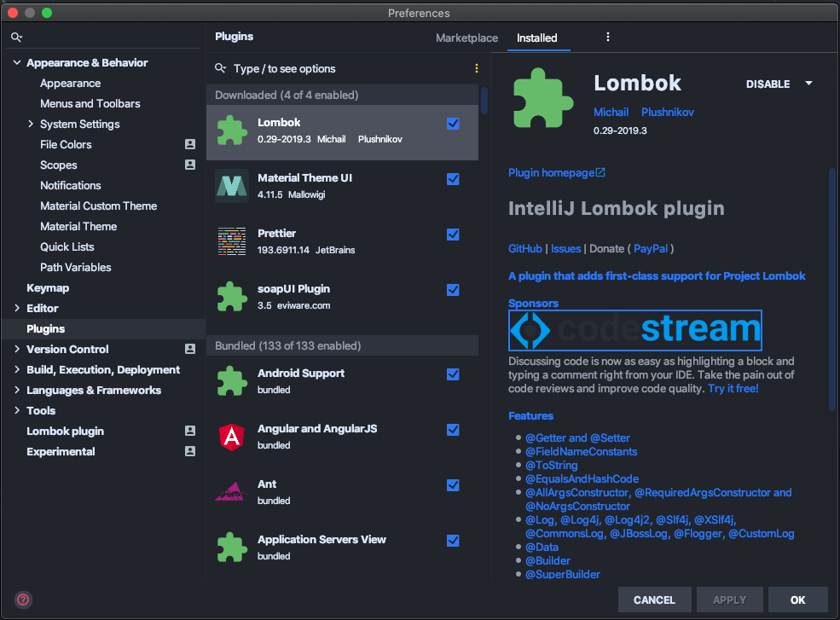Click the Ant plugin icon
Image resolution: width=840 pixels, height=620 pixels.
point(232,492)
